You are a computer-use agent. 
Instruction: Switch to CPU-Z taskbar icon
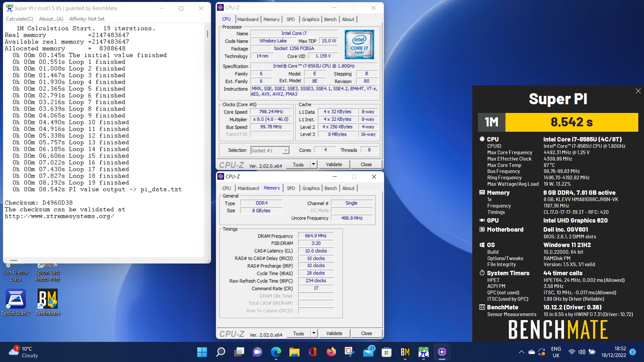(x=442, y=352)
